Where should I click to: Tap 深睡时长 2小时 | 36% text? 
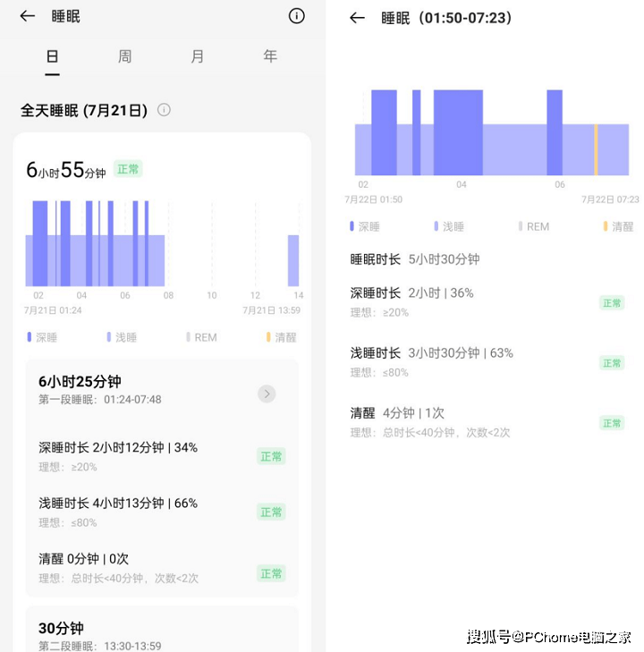point(411,292)
